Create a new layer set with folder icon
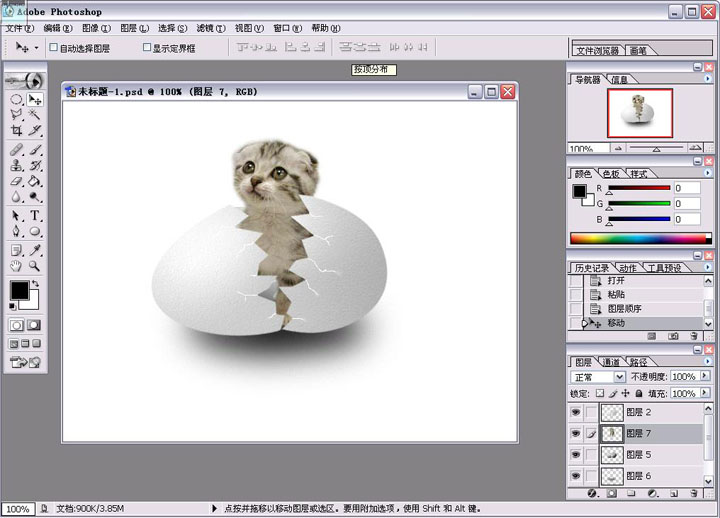 click(630, 493)
